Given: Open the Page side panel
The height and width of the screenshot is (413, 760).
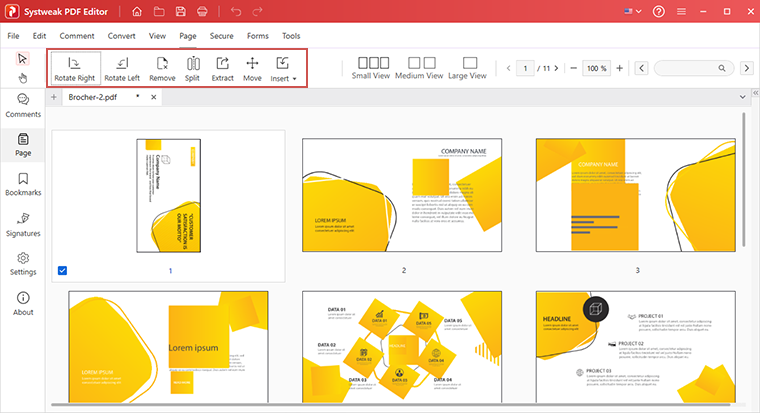Looking at the screenshot, I should pyautogui.click(x=23, y=145).
